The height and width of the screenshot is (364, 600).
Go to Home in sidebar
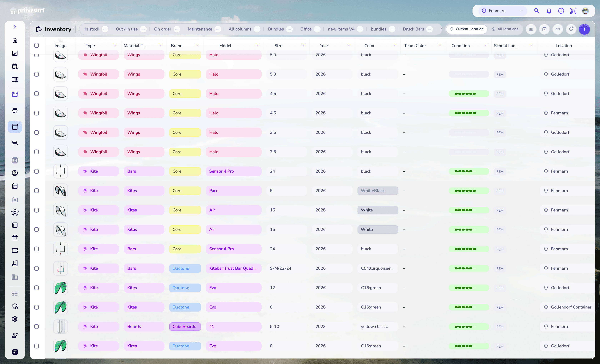pyautogui.click(x=15, y=40)
